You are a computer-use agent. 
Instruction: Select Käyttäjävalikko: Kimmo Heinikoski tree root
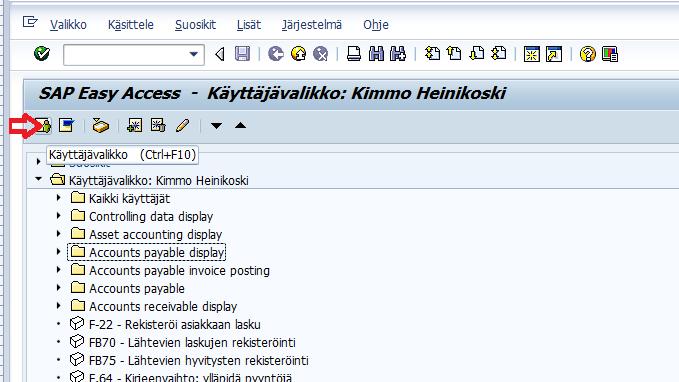[158, 180]
